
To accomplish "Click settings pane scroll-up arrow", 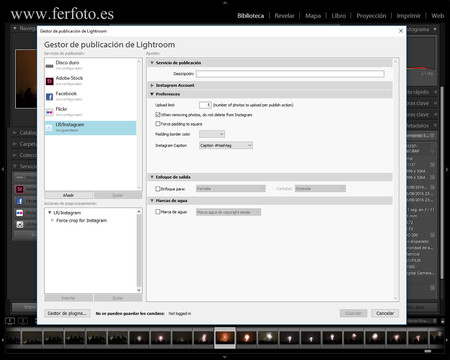I will pyautogui.click(x=396, y=61).
